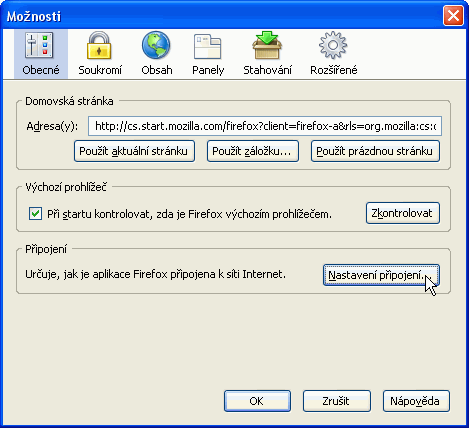Click the text about Firefox internet connection
This screenshot has width=469, height=428.
[155, 274]
